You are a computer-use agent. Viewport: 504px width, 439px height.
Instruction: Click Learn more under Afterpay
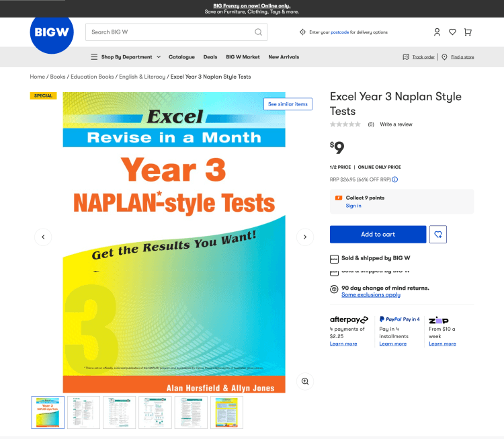[x=343, y=344]
